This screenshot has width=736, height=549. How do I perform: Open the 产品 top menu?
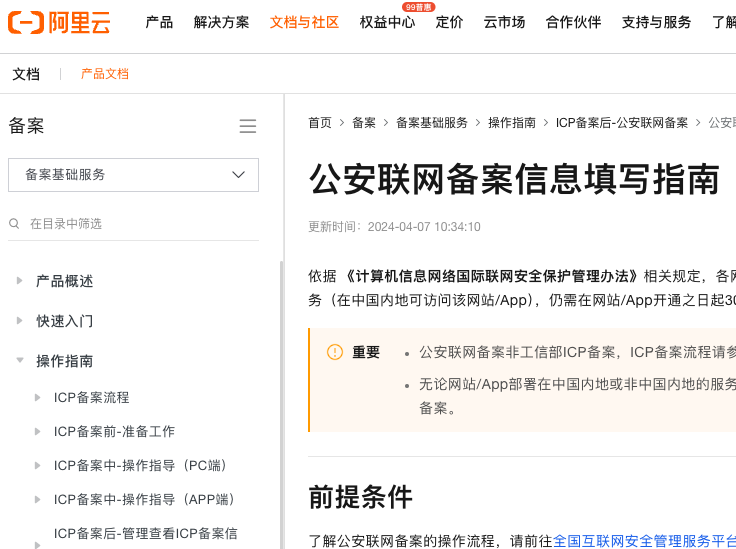(159, 22)
